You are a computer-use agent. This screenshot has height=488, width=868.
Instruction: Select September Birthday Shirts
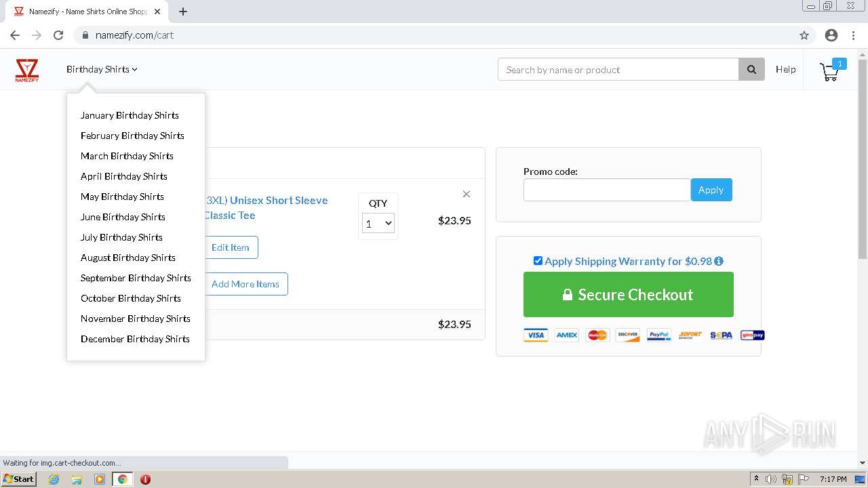[136, 278]
